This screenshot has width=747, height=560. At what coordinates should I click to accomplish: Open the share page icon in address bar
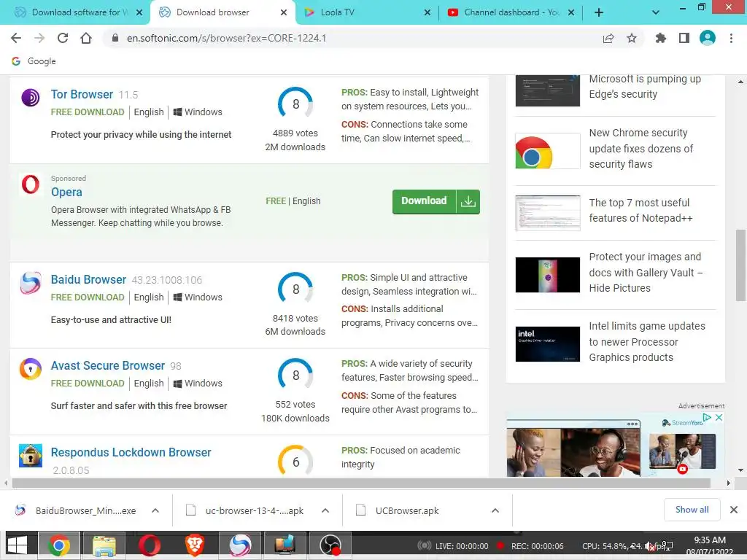point(608,38)
